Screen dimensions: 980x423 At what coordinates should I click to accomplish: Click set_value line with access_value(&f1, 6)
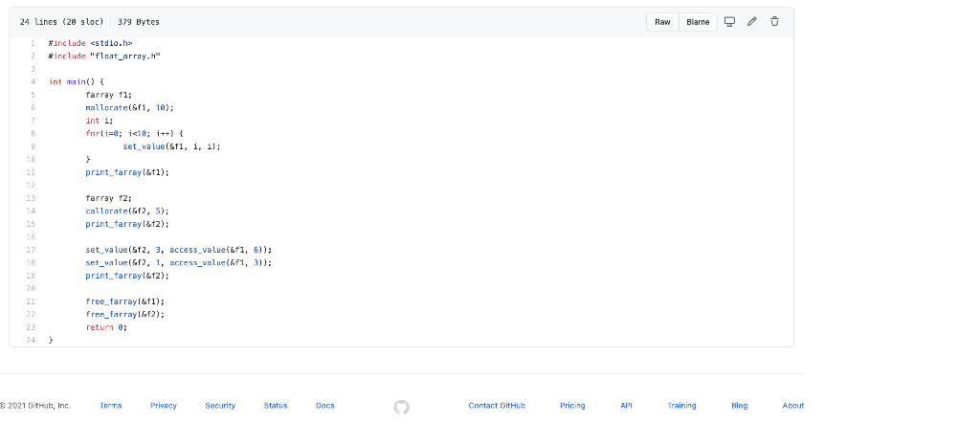click(179, 250)
